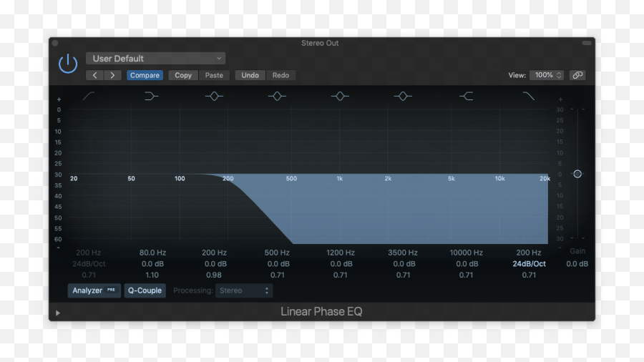Select the 3500 Hz frequency value
Viewport: 644px width, 362px height.
[x=403, y=253]
